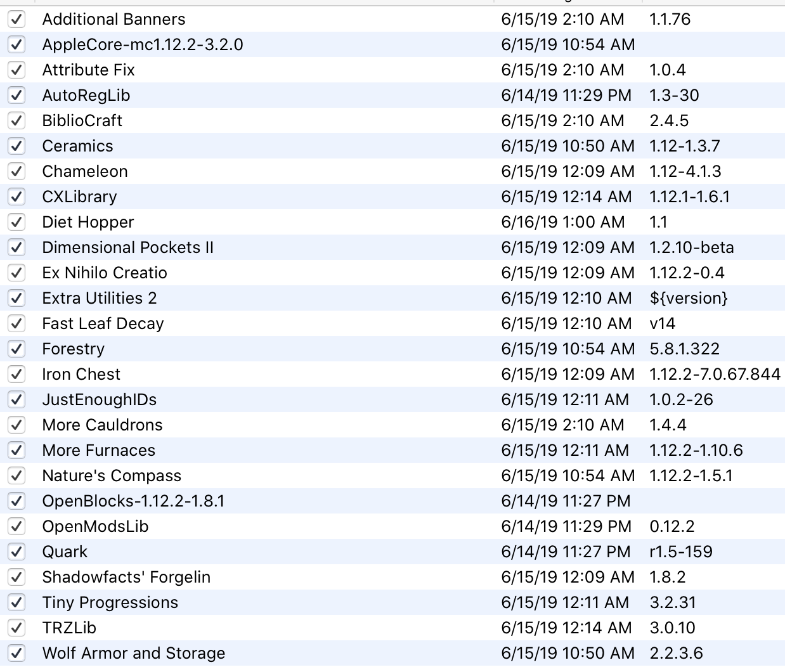Click the TRZLib mod name
Image resolution: width=785 pixels, height=672 pixels.
pos(70,628)
